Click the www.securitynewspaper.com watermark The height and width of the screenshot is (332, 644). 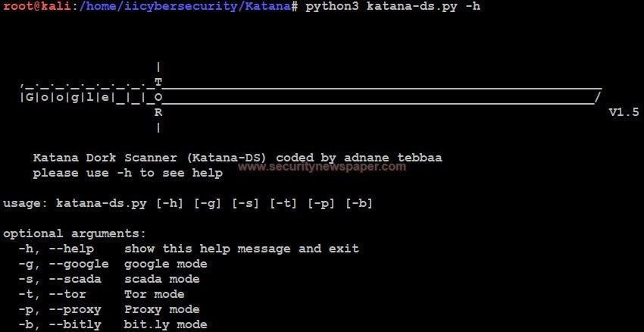[x=322, y=167]
